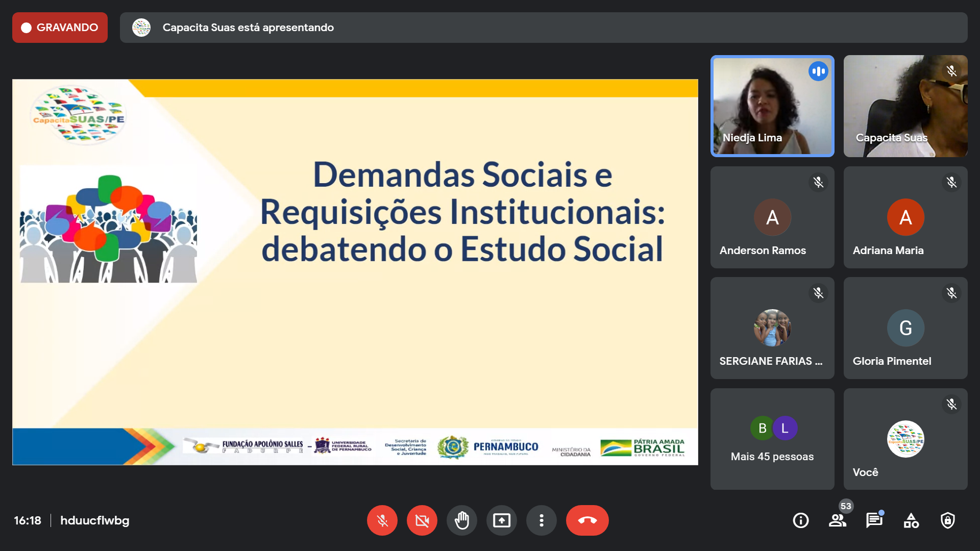Click the muted mic icon on Adriana Maria's tile
Image resolution: width=980 pixels, height=551 pixels.
pos(951,182)
